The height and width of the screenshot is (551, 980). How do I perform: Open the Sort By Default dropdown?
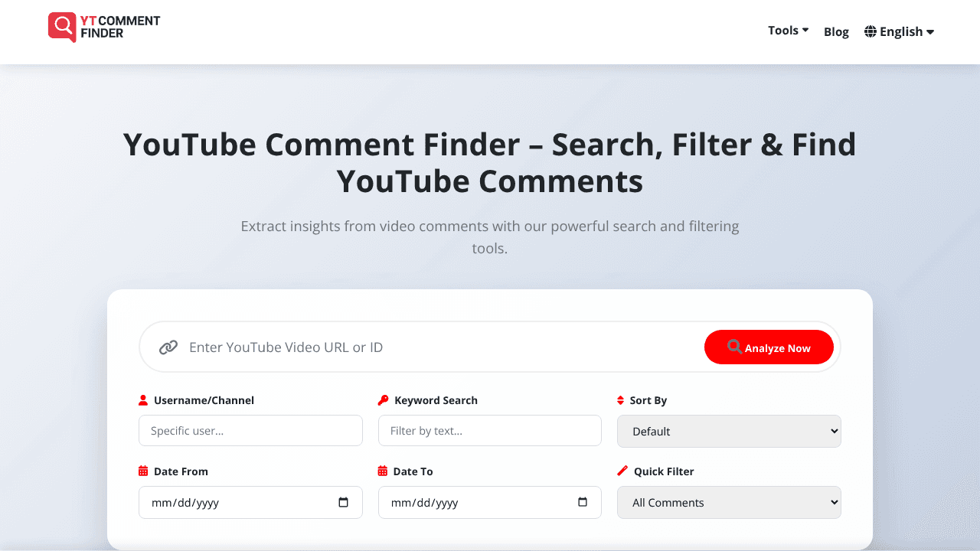729,431
